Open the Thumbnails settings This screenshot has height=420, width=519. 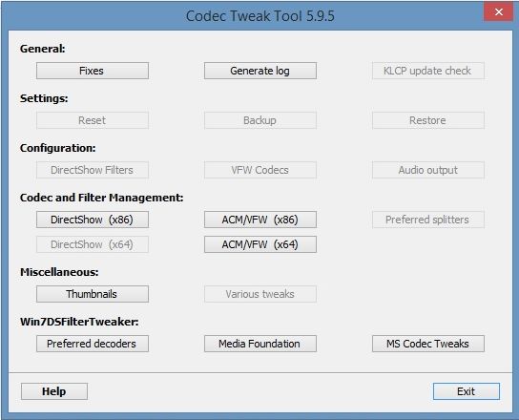[x=93, y=294]
